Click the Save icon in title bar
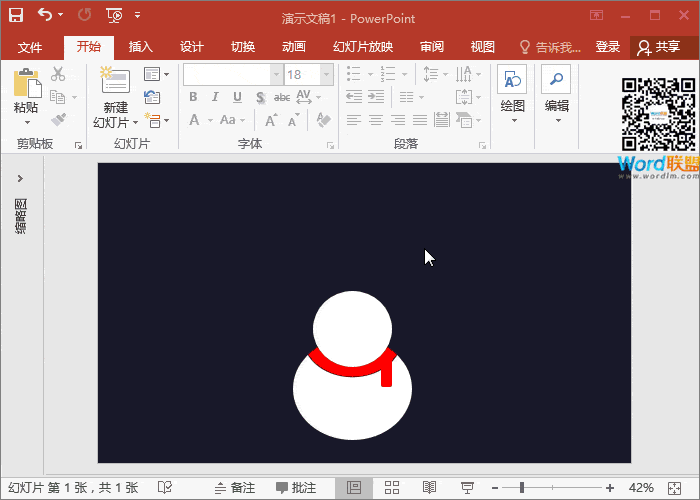This screenshot has height=500, width=700. point(14,15)
